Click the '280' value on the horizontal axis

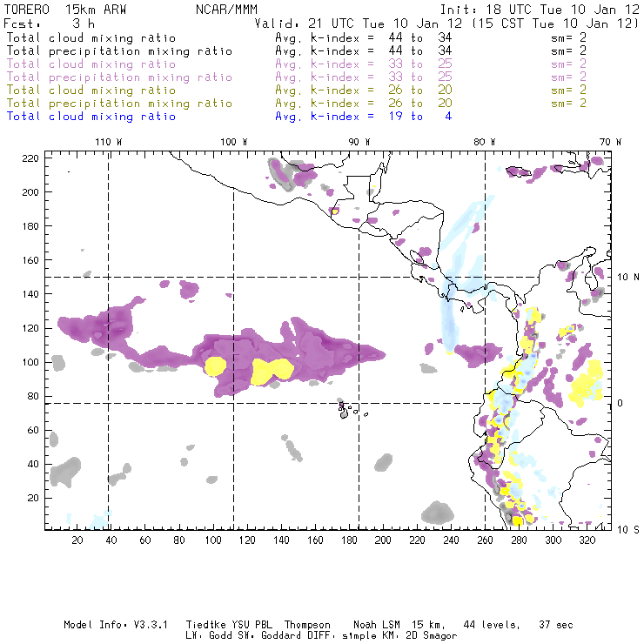click(520, 540)
